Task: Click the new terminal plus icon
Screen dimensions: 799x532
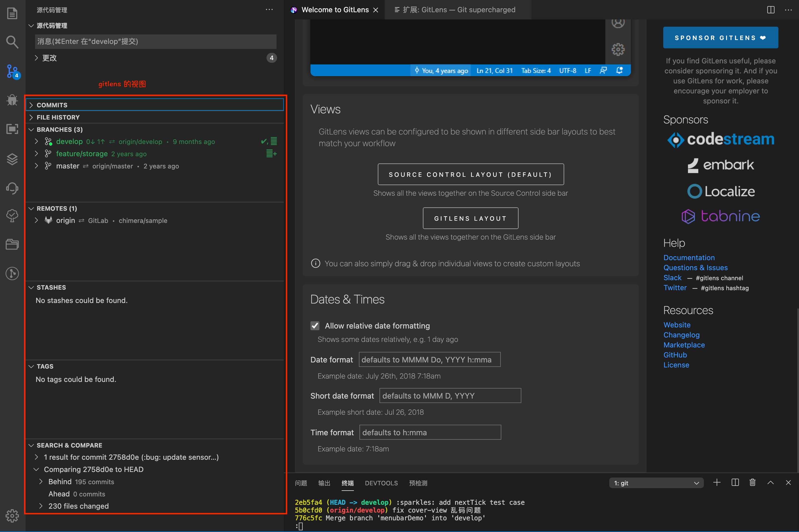Action: [x=717, y=483]
